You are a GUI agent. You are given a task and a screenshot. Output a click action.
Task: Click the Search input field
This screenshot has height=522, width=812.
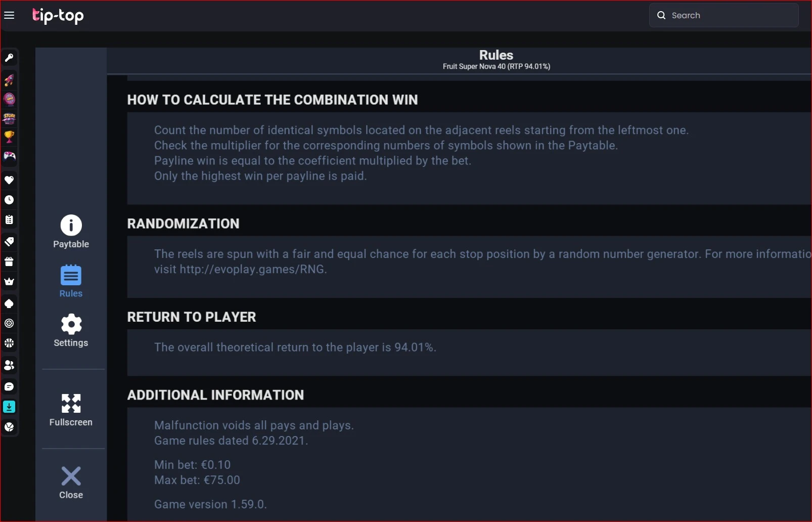pyautogui.click(x=724, y=15)
